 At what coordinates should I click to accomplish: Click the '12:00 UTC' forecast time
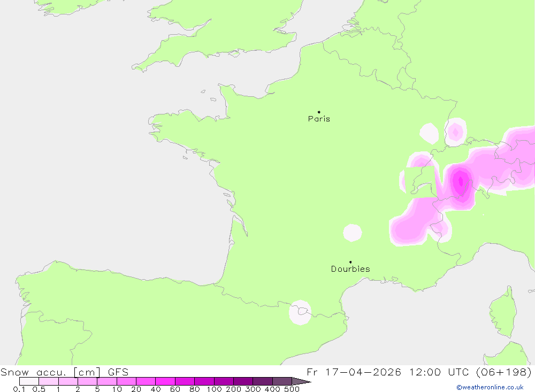(440, 372)
